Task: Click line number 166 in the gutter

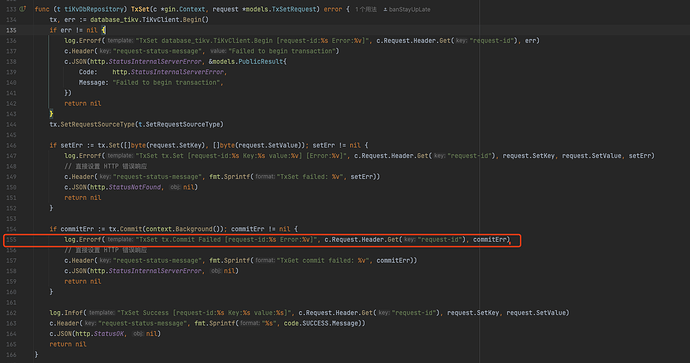Action: coord(11,355)
